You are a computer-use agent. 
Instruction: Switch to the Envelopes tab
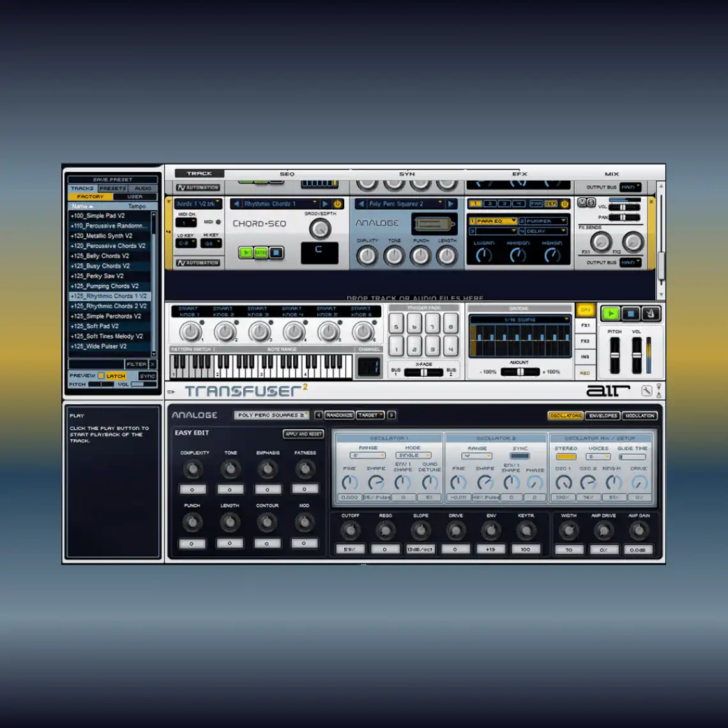point(603,416)
